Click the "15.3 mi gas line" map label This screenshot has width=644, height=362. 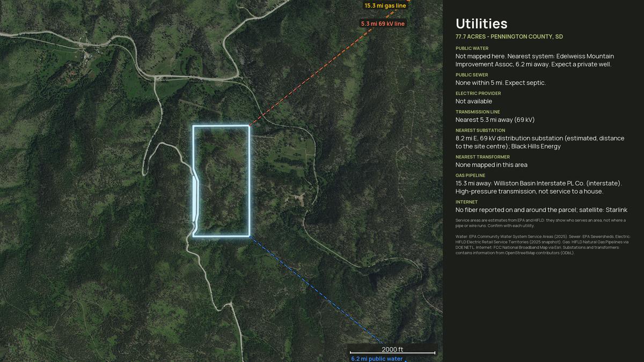coord(385,5)
